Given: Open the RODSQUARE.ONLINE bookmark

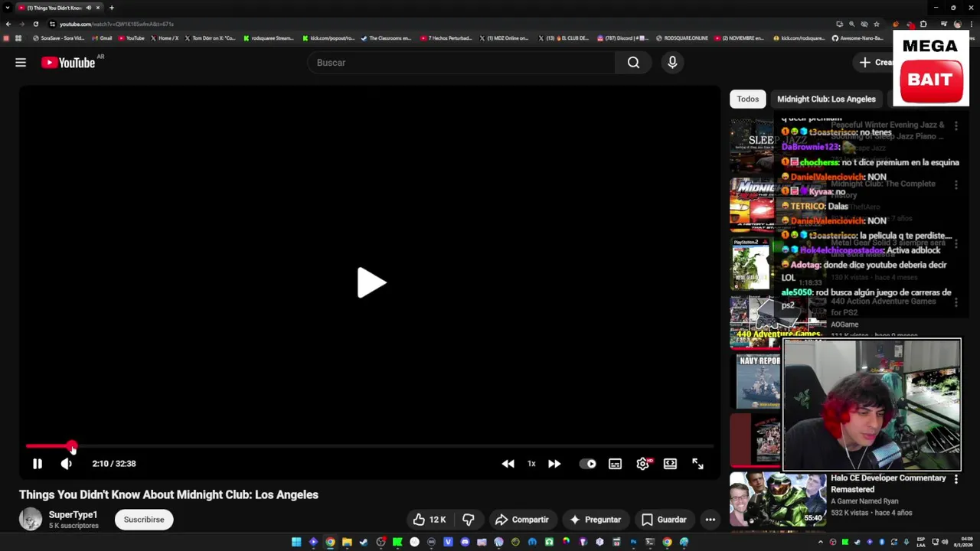Looking at the screenshot, I should [x=681, y=38].
